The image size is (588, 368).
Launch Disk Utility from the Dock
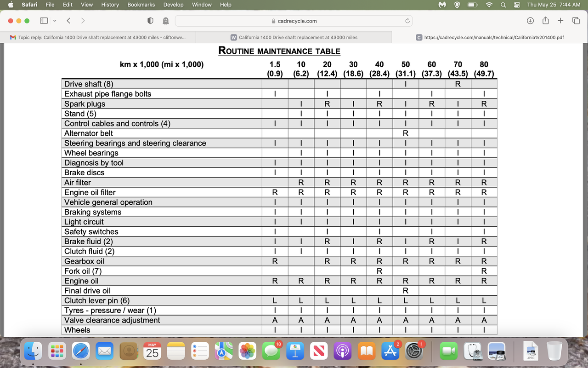click(473, 352)
